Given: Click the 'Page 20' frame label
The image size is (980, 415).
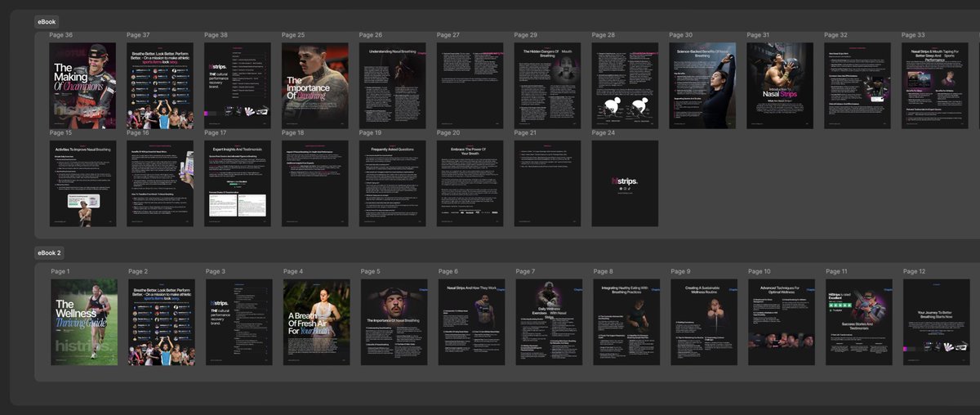Looking at the screenshot, I should (448, 132).
